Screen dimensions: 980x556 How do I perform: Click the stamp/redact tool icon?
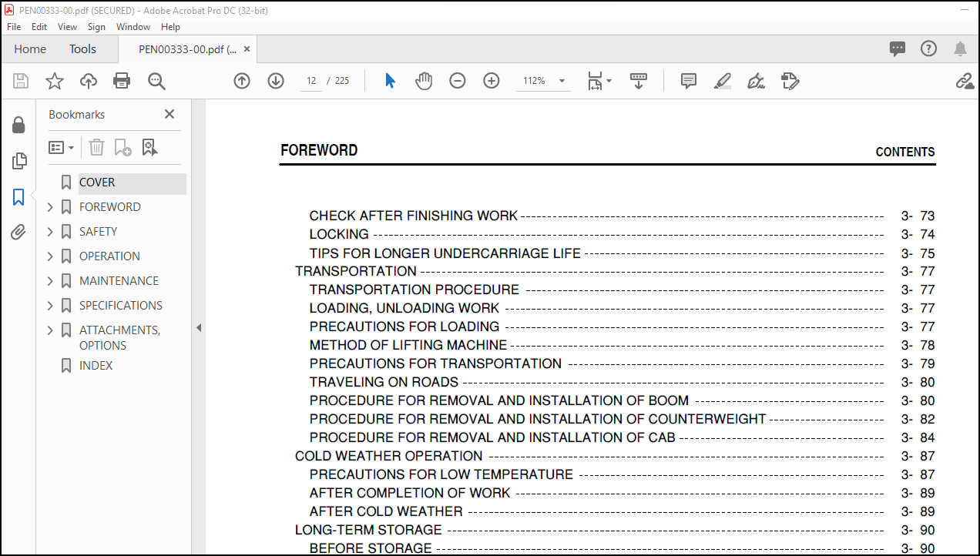(790, 81)
